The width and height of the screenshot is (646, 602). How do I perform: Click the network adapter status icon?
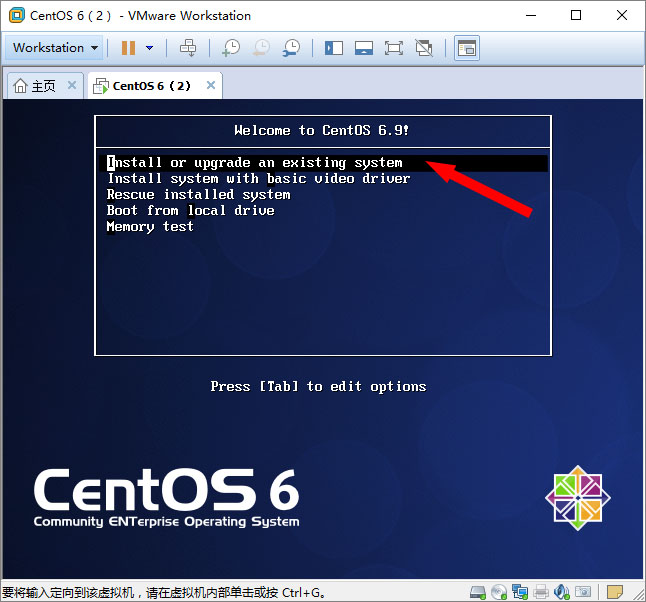coord(520,592)
